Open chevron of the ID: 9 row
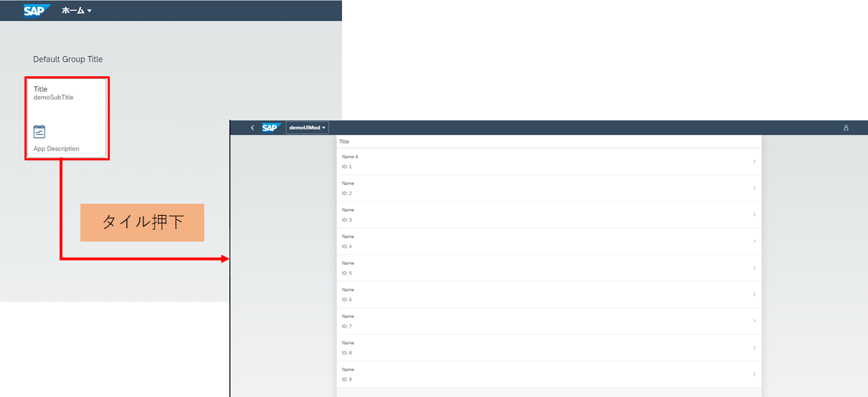Screen dimensions: 868x397 (x=754, y=375)
